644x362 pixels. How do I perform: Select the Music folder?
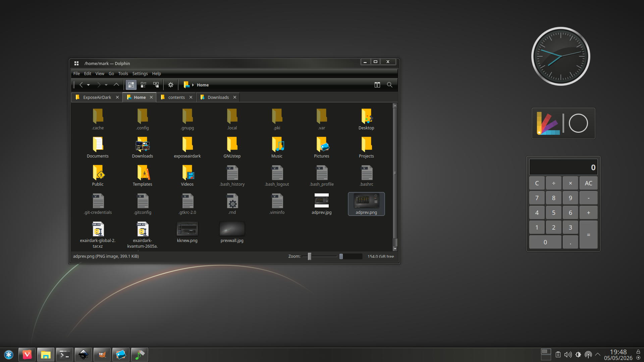(x=277, y=147)
